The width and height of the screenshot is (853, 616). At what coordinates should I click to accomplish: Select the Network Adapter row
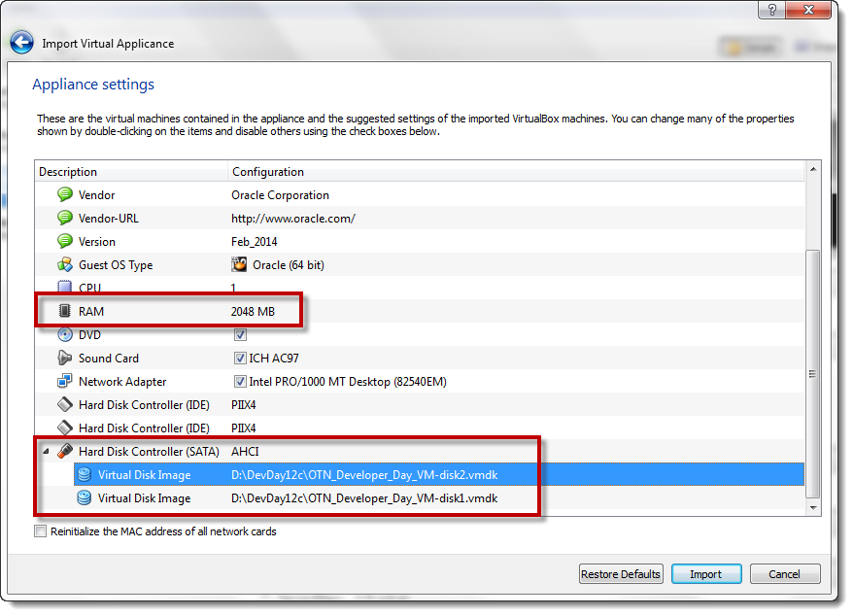(x=420, y=382)
